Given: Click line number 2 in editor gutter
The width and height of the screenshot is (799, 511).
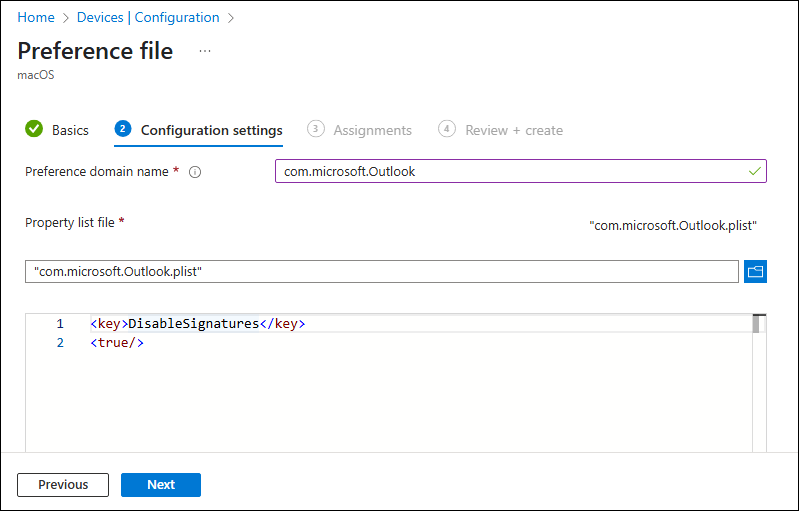Looking at the screenshot, I should tap(60, 343).
